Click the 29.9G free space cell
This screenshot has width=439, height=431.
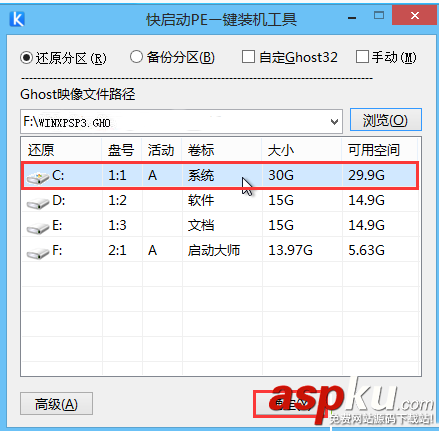366,176
